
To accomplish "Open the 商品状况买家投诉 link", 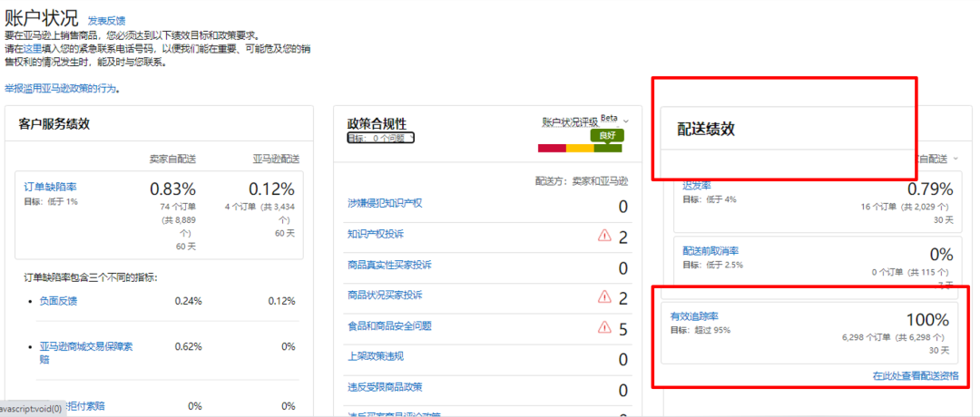I will (x=385, y=295).
